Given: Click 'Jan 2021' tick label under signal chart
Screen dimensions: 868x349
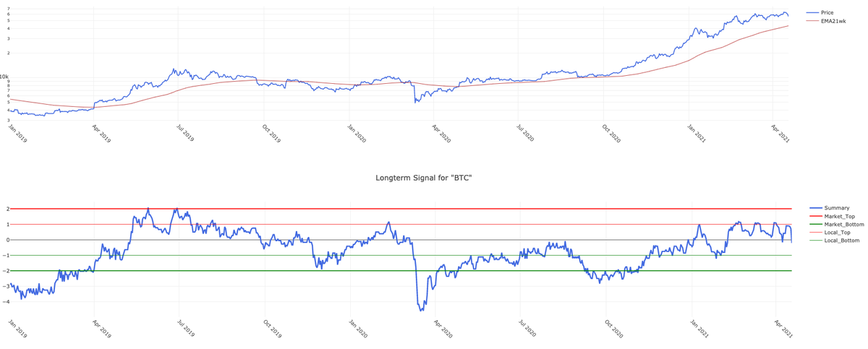Looking at the screenshot, I should (x=699, y=329).
